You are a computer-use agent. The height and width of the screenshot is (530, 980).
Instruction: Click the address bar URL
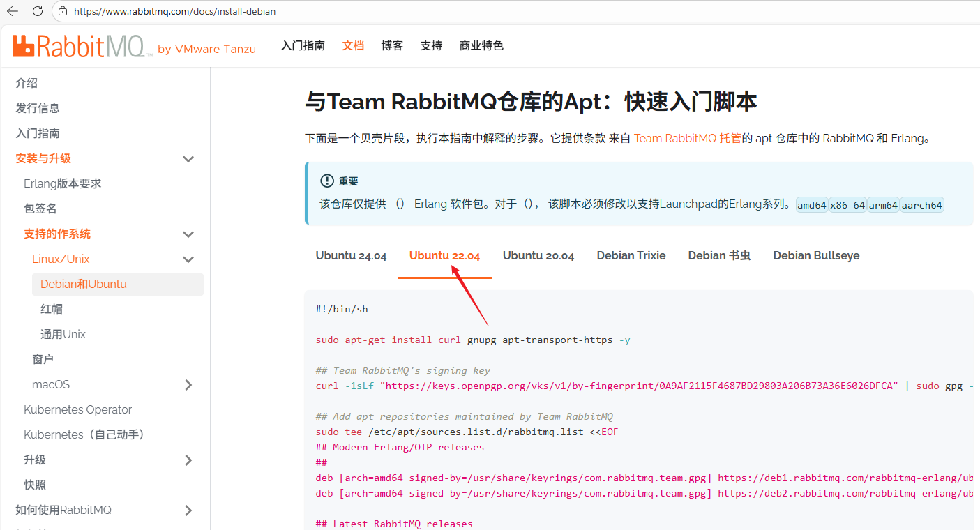[x=174, y=11]
